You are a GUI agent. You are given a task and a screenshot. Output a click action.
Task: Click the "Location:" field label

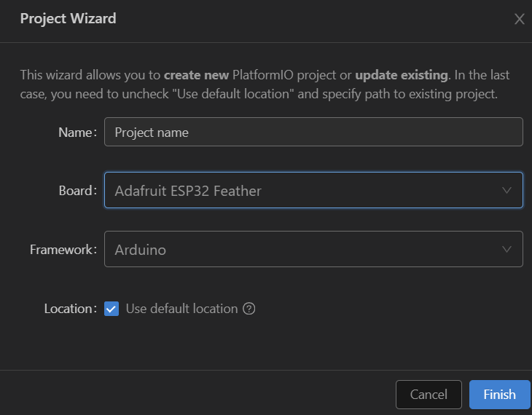click(x=70, y=309)
